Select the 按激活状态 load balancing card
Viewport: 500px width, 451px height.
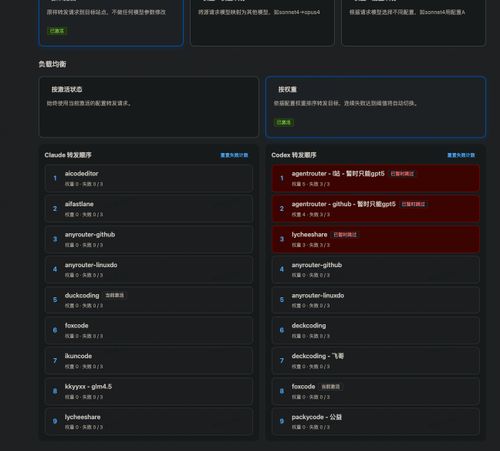(x=149, y=107)
